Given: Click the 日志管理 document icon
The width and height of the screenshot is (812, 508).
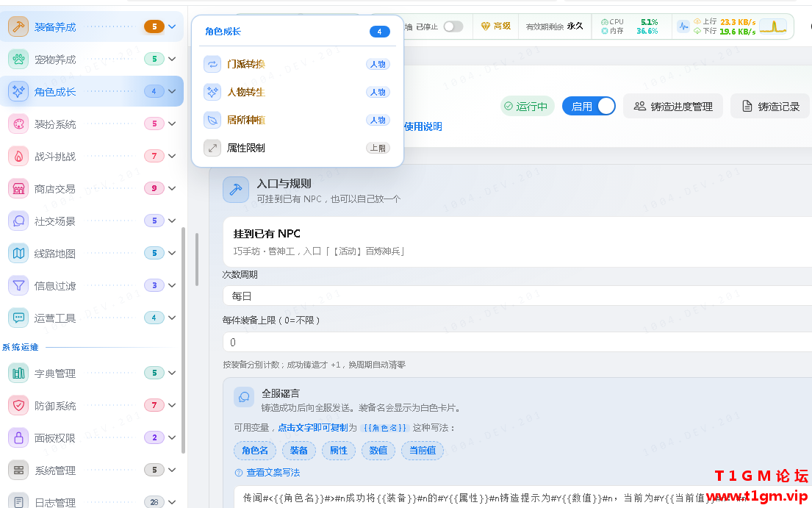Looking at the screenshot, I should 18,502.
